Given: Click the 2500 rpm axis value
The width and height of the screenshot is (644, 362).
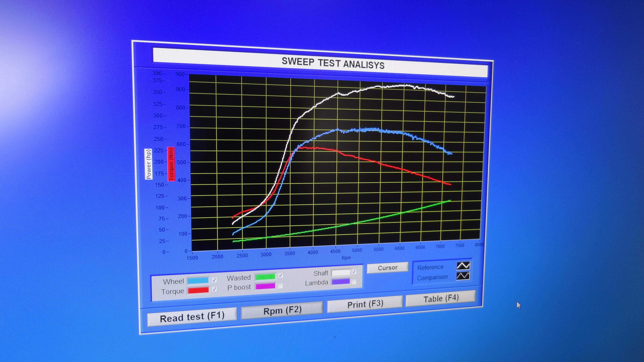Looking at the screenshot, I should pos(242,255).
